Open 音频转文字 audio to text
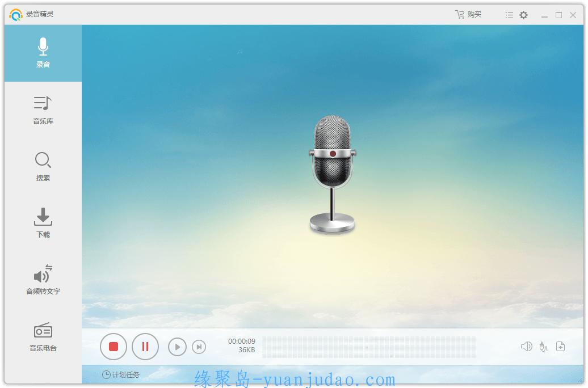 click(x=43, y=280)
